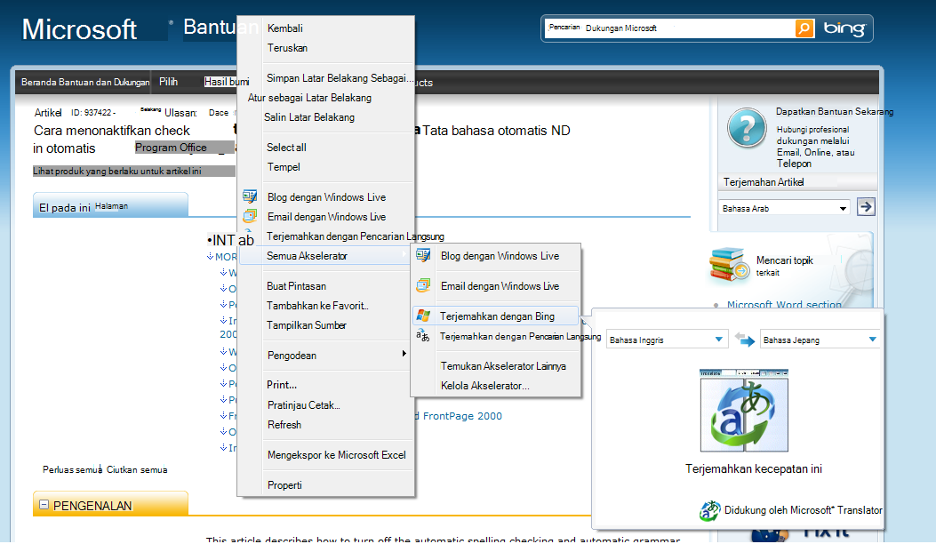
Task: Choose Tampilkan Sumber from the context menu
Action: pos(307,325)
